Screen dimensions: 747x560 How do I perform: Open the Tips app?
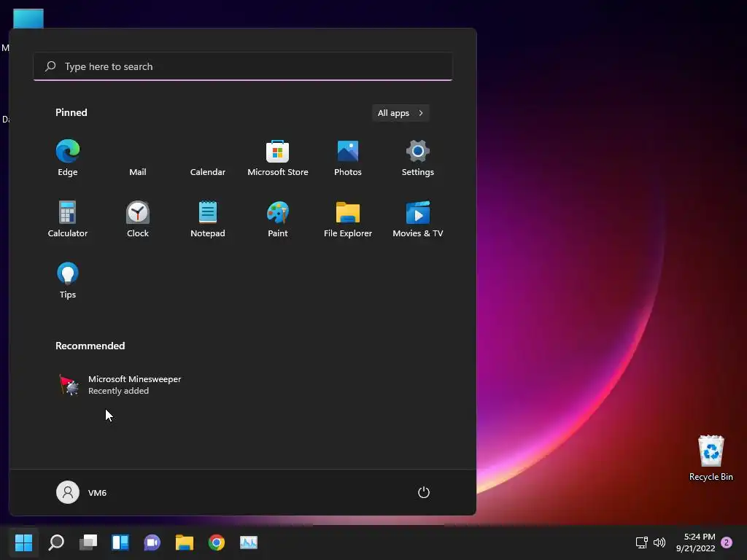pyautogui.click(x=68, y=281)
